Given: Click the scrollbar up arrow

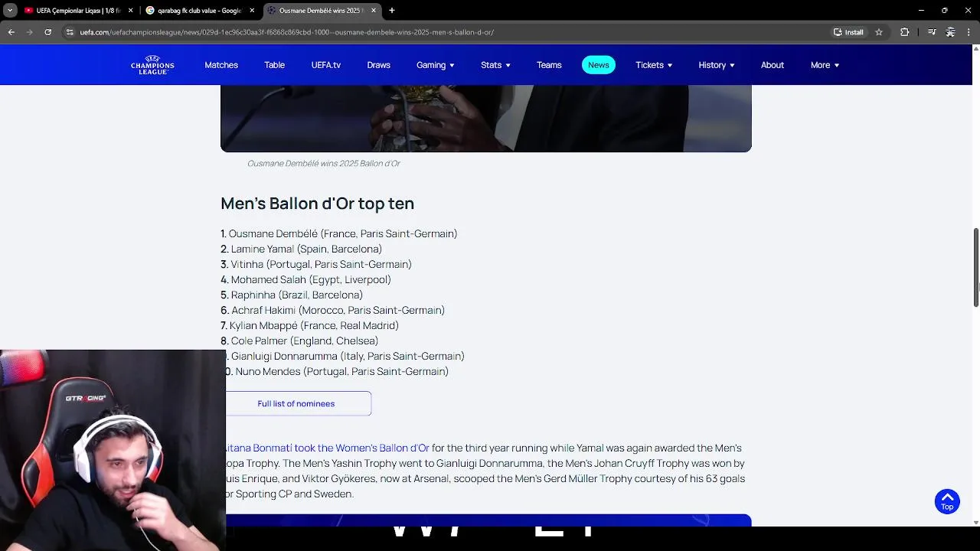Looking at the screenshot, I should [976, 49].
